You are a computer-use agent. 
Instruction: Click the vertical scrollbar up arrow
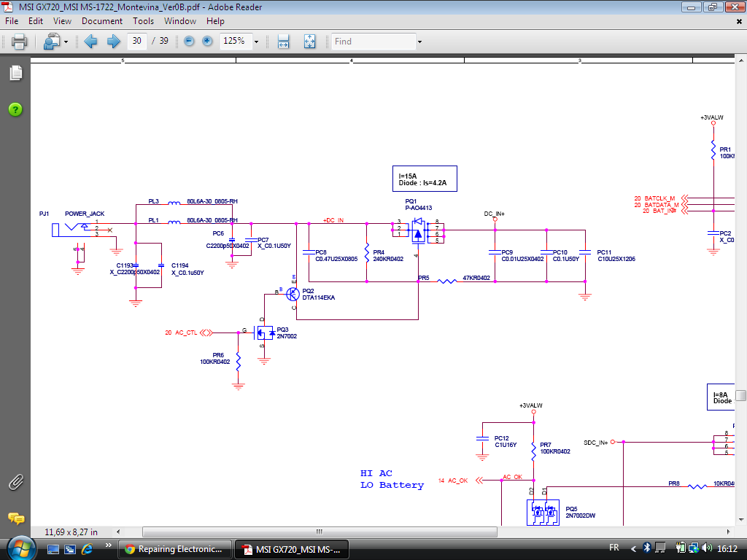coord(741,61)
